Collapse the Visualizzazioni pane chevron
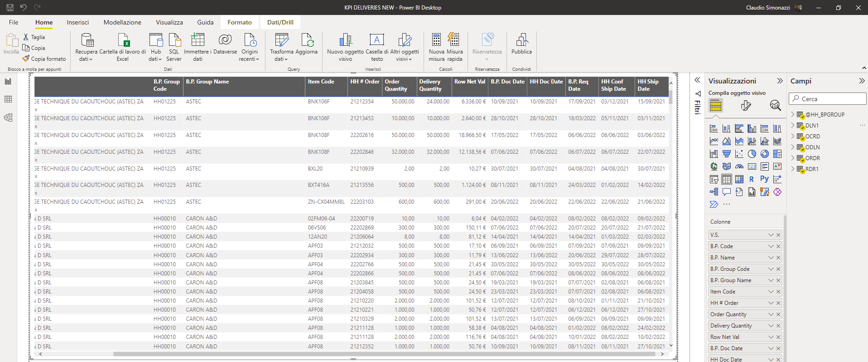The width and height of the screenshot is (868, 362). click(780, 81)
